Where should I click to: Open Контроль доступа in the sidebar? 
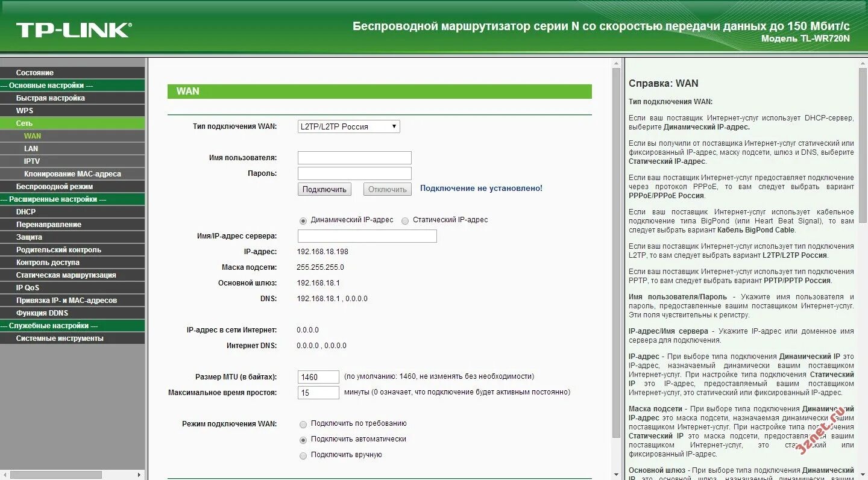[x=72, y=262]
